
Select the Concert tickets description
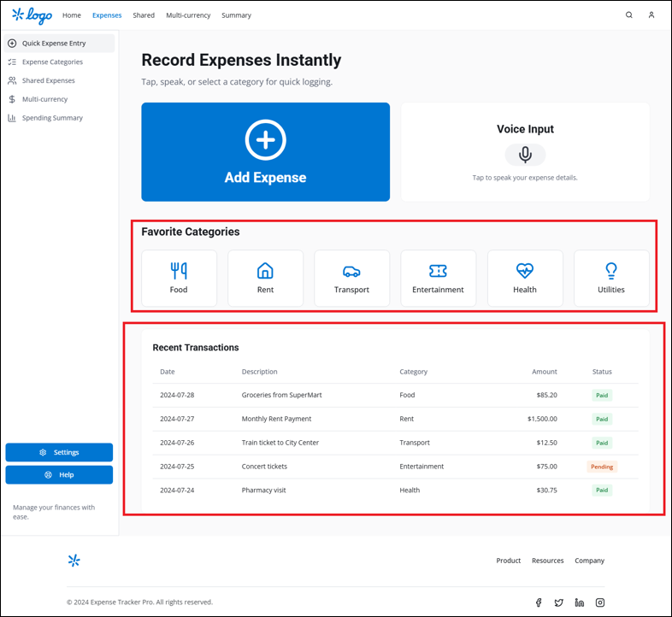264,467
